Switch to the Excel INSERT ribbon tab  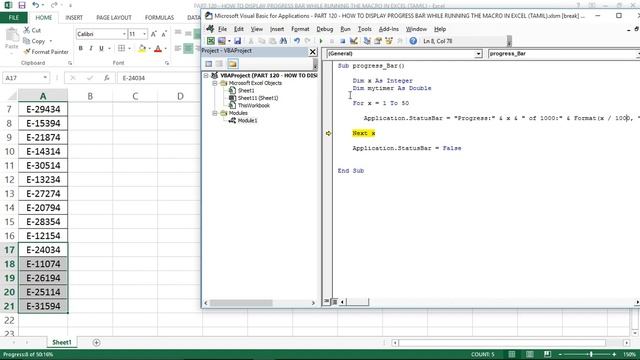click(x=74, y=18)
